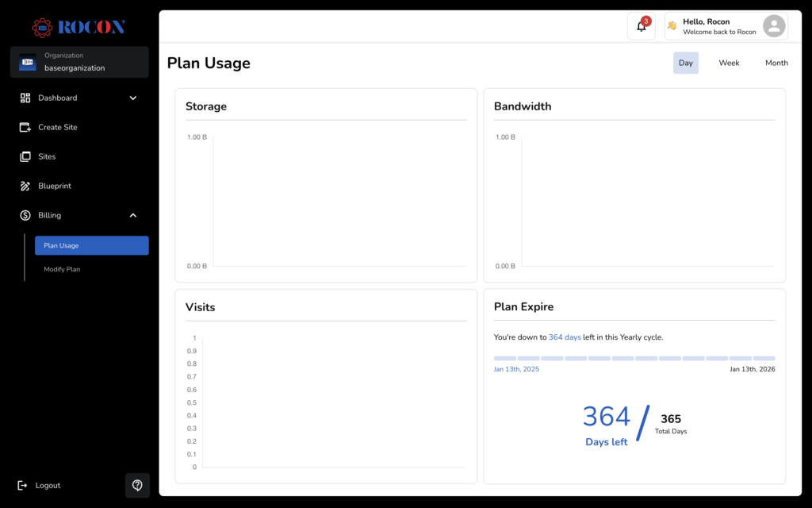Open Plan Usage from the Billing menu
812x508 pixels.
pos(91,245)
